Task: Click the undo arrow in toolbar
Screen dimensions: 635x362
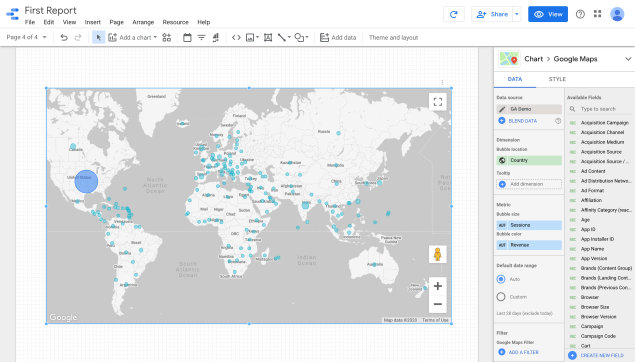Action: 64,38
